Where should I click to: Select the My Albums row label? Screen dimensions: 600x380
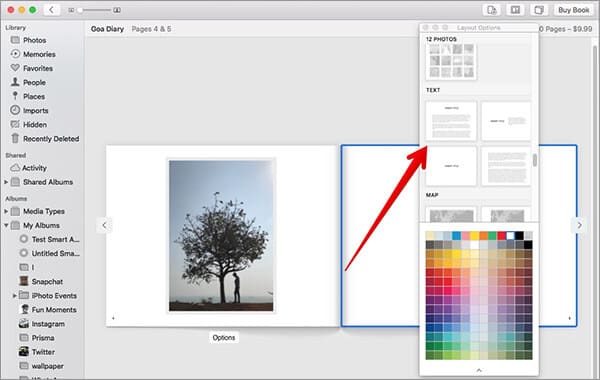(41, 225)
